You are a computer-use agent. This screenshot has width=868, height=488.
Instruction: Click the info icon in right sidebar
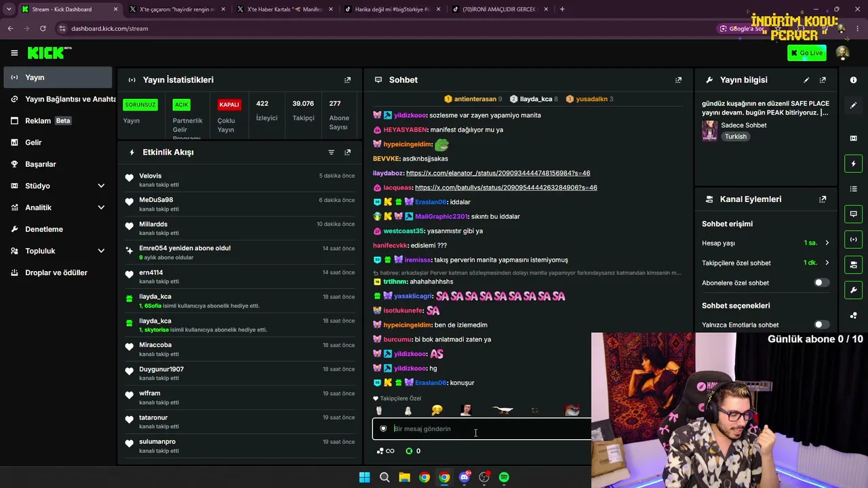pos(853,80)
